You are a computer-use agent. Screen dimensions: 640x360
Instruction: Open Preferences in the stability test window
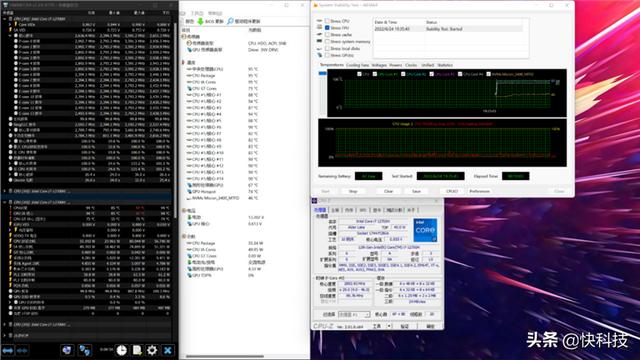[480, 191]
